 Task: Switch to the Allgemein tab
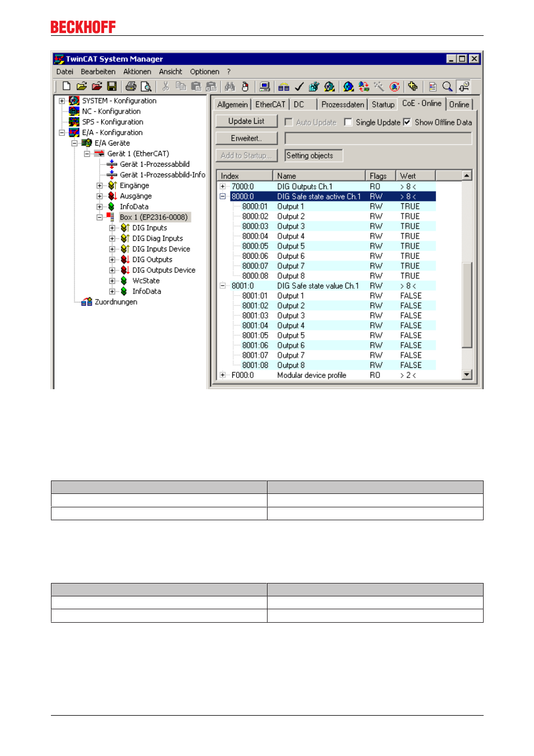pyautogui.click(x=232, y=105)
